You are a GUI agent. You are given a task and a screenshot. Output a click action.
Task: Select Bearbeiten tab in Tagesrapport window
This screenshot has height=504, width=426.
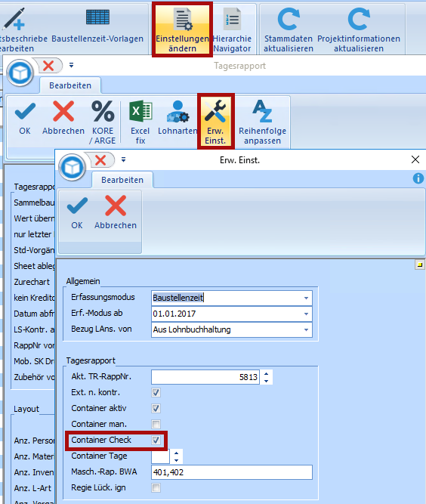tap(70, 85)
